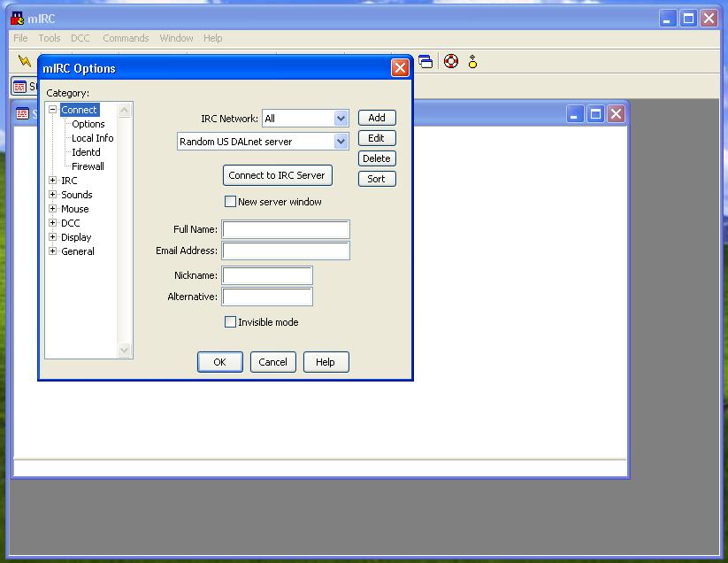Click the Status window's bottom text input line
The image size is (728, 563).
(320, 467)
